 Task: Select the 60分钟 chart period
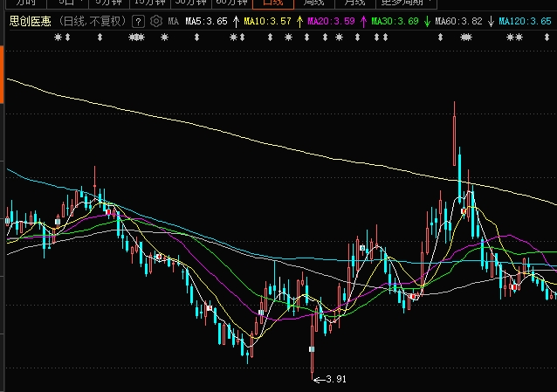click(x=231, y=3)
